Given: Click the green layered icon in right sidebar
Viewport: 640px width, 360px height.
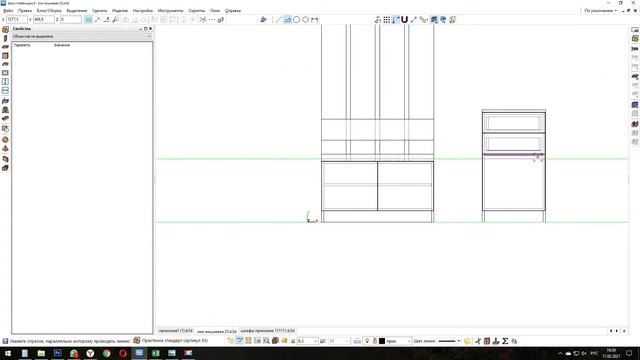Looking at the screenshot, I should (x=635, y=38).
